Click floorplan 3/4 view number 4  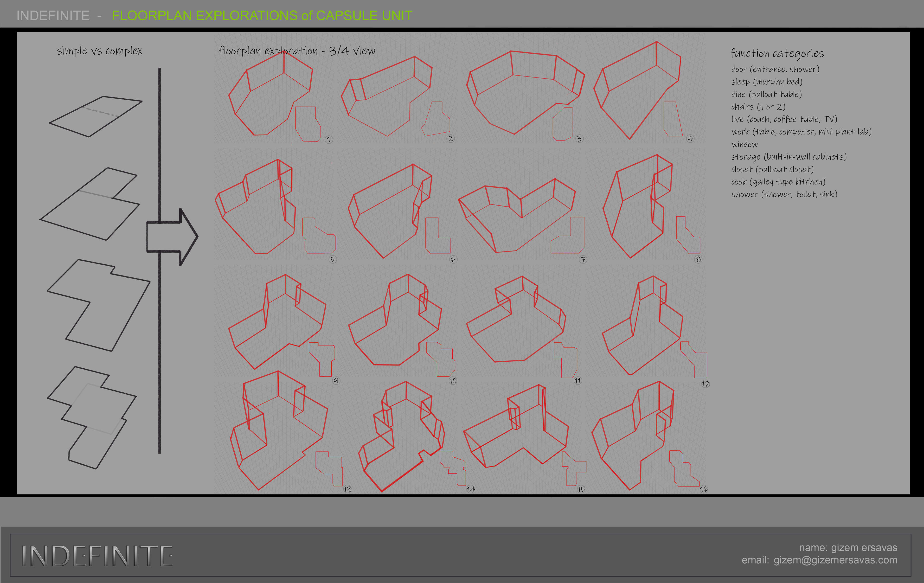[637, 90]
